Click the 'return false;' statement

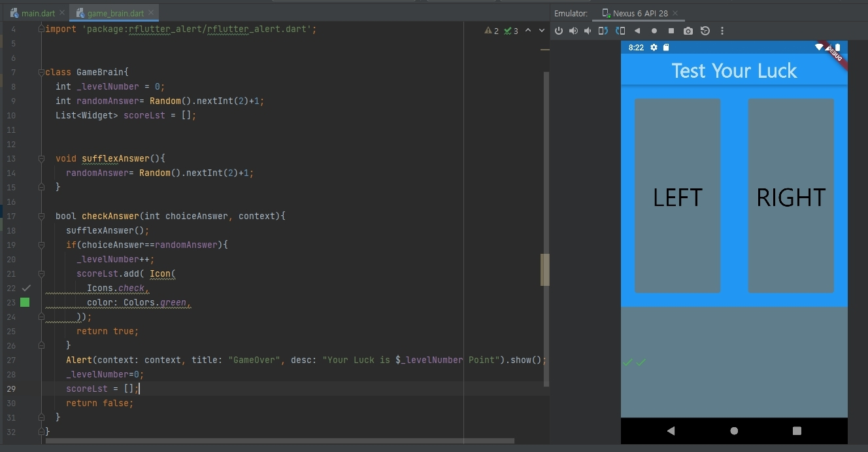coord(100,403)
